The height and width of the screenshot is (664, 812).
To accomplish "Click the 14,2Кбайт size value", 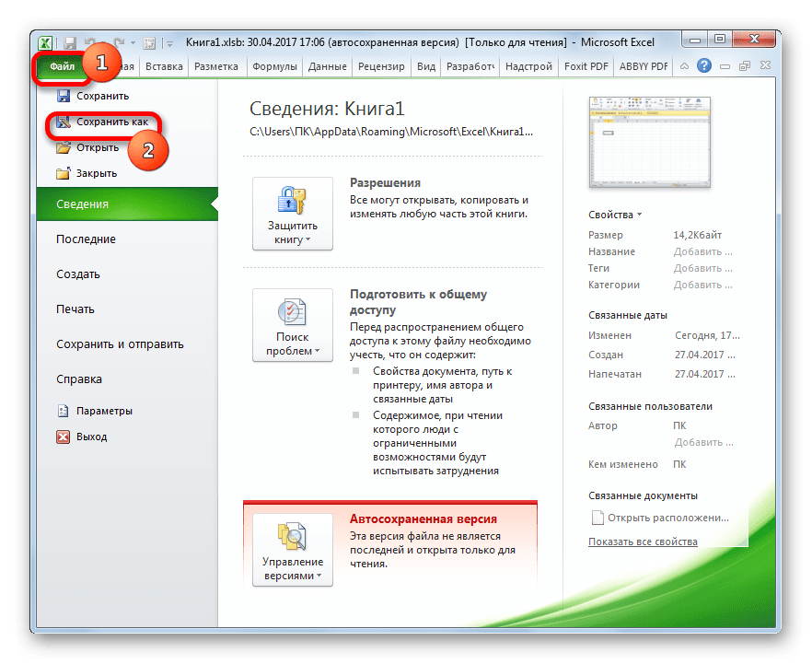I will (x=697, y=235).
